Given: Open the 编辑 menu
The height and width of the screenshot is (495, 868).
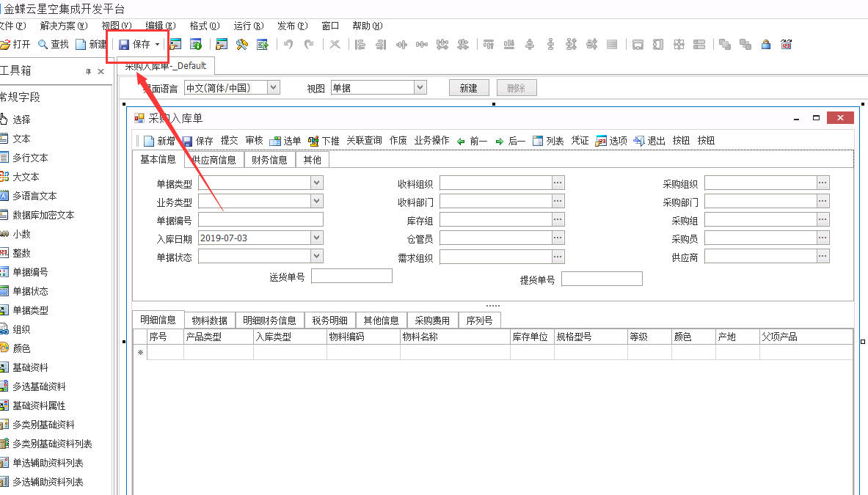Looking at the screenshot, I should point(161,26).
